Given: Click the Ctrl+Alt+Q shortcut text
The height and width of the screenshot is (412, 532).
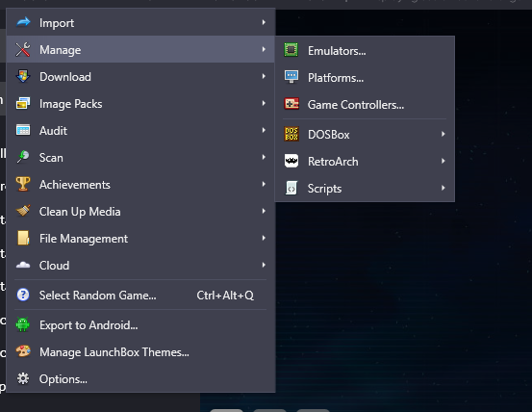Looking at the screenshot, I should [225, 296].
